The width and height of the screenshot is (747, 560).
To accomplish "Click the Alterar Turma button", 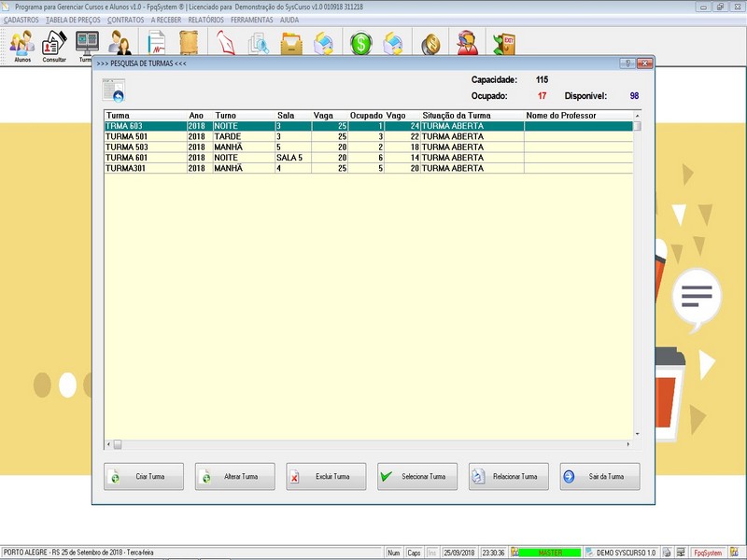I will pyautogui.click(x=235, y=476).
